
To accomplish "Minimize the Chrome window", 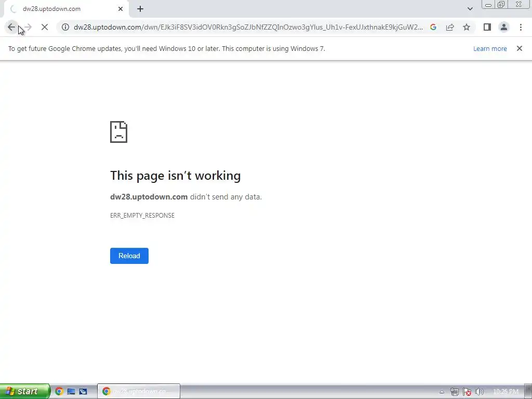I will (488, 5).
